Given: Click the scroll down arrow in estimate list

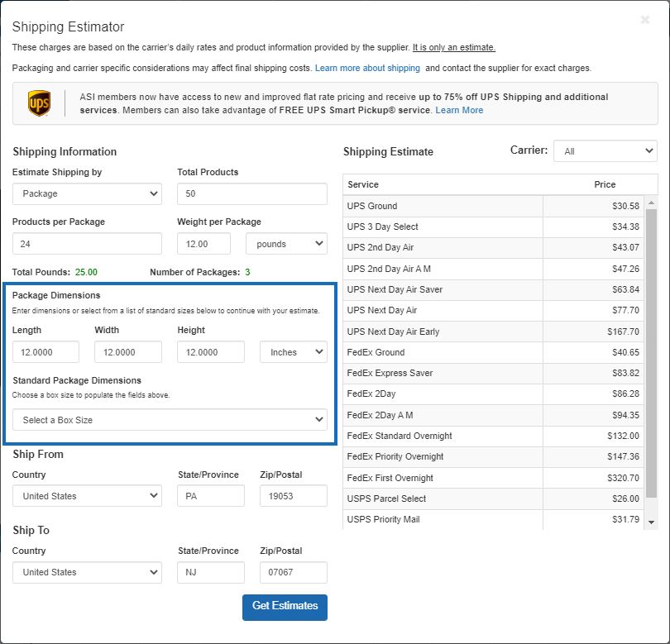Looking at the screenshot, I should (x=651, y=522).
